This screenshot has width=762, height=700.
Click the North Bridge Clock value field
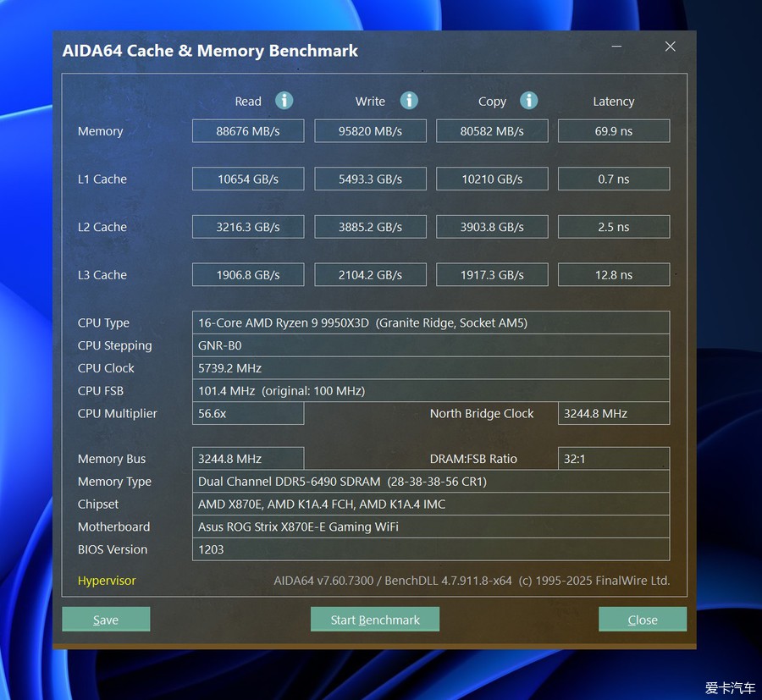tap(614, 413)
